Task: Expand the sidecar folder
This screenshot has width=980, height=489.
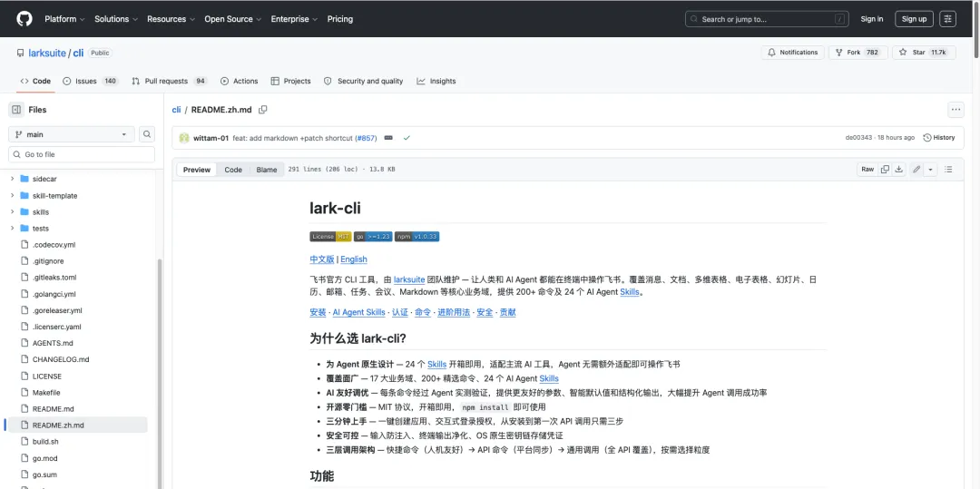Action: (x=12, y=180)
